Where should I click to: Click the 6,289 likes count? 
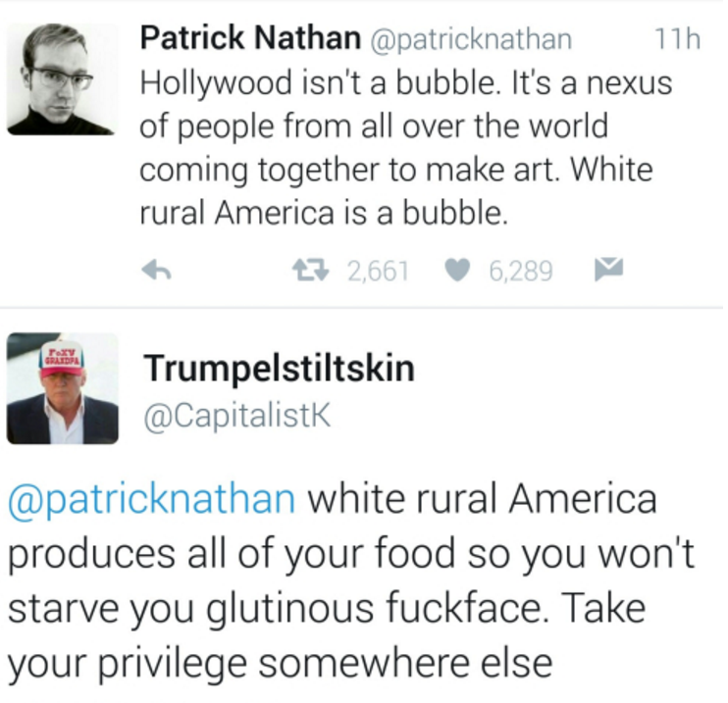(x=520, y=271)
